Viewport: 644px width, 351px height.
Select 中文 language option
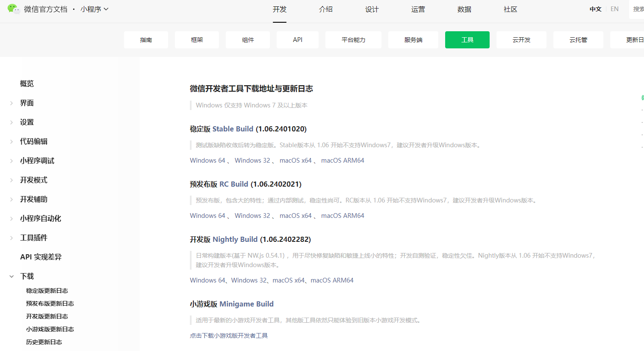595,9
